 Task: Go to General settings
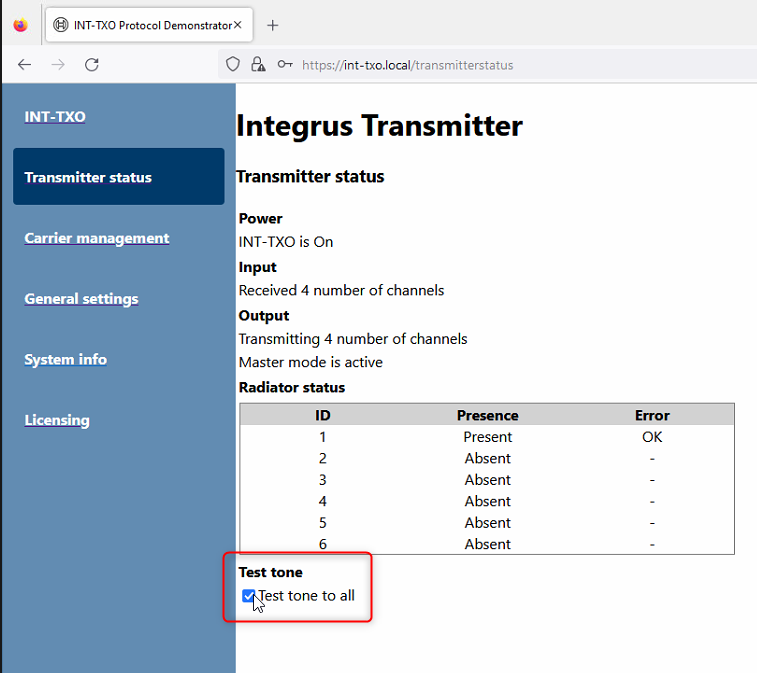pyautogui.click(x=81, y=299)
